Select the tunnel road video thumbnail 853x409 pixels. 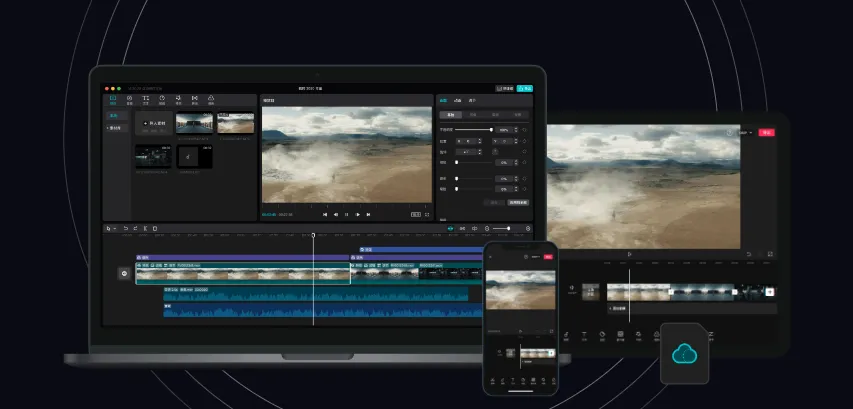[x=194, y=123]
